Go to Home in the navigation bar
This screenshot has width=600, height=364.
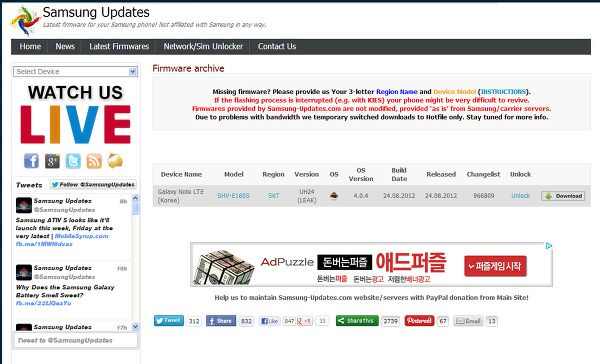[x=30, y=46]
